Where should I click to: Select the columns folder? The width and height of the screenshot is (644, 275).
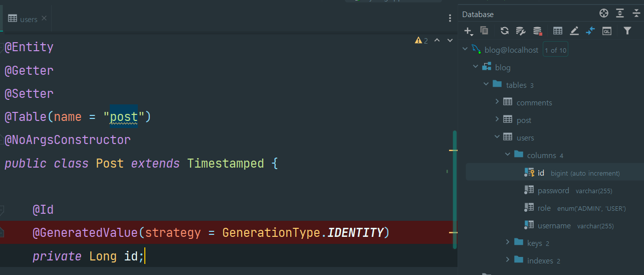pos(541,156)
